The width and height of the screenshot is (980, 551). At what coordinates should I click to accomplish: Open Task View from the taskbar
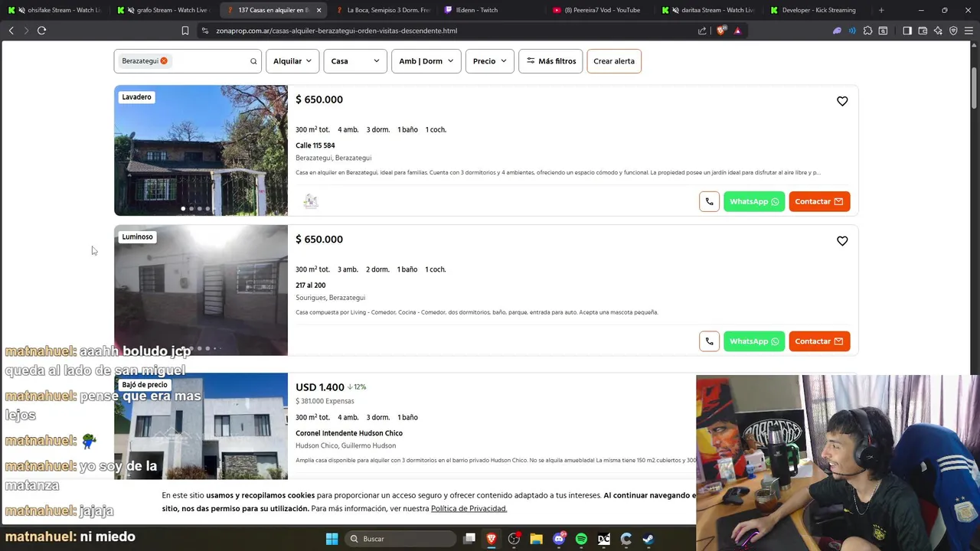(x=469, y=539)
